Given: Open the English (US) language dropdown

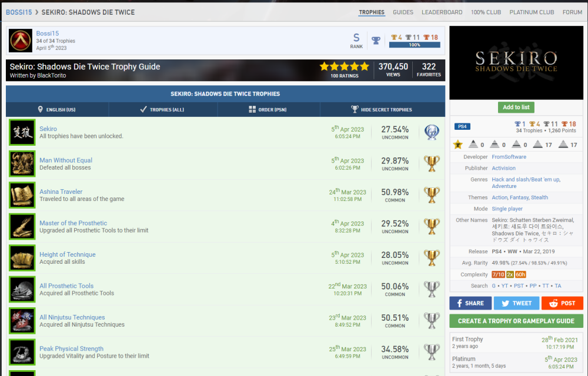Looking at the screenshot, I should [x=57, y=109].
